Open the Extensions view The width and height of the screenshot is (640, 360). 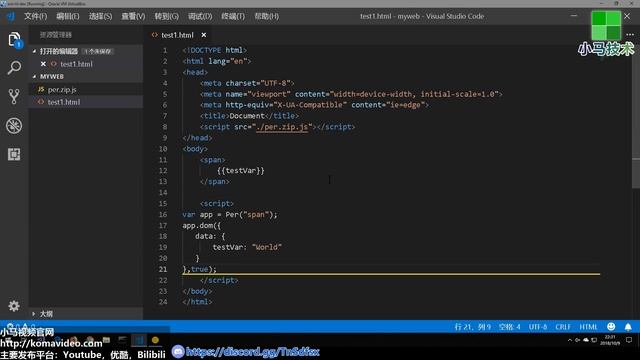[x=14, y=154]
